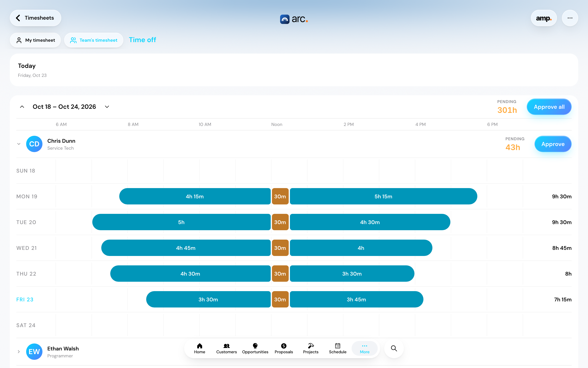Viewport: 588px width, 368px height.
Task: Click the 301h pending total
Action: coord(507,110)
